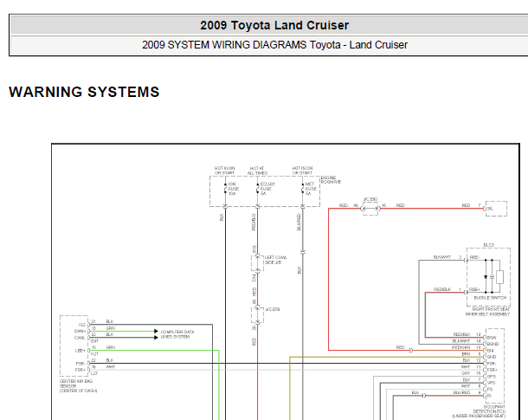Click "OCCUPANT DETECTION ECU" caption
This screenshot has width=528, height=420.
[479, 411]
